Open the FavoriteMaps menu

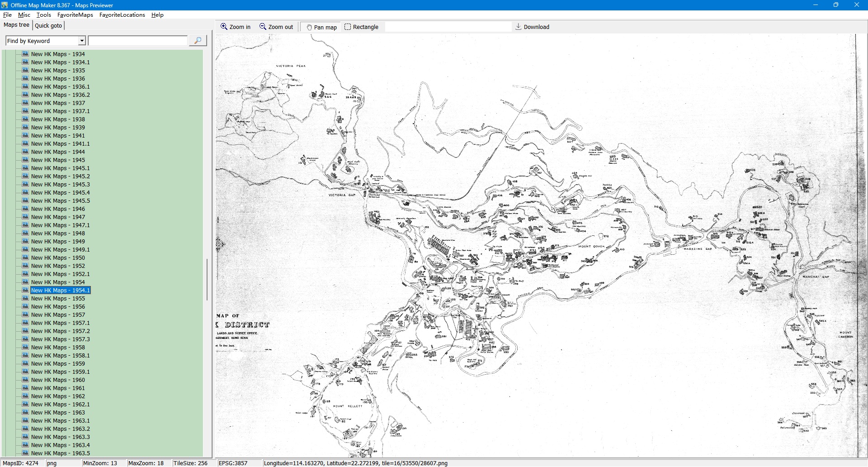(75, 15)
